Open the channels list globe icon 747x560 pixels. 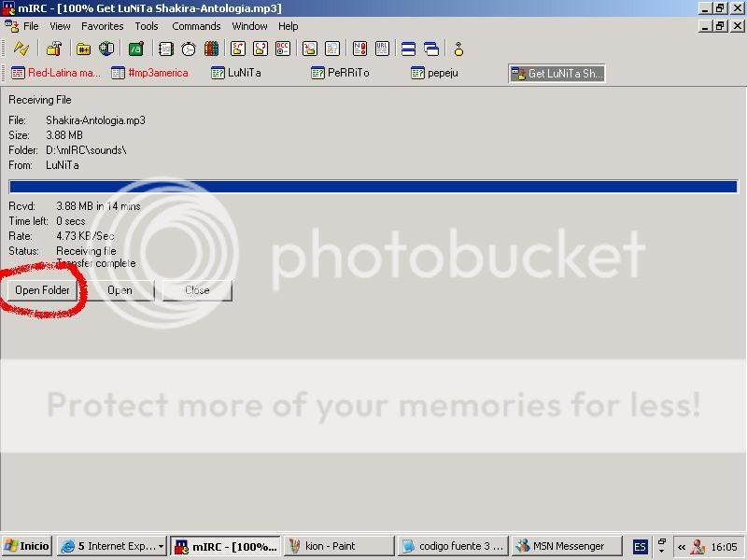106,49
